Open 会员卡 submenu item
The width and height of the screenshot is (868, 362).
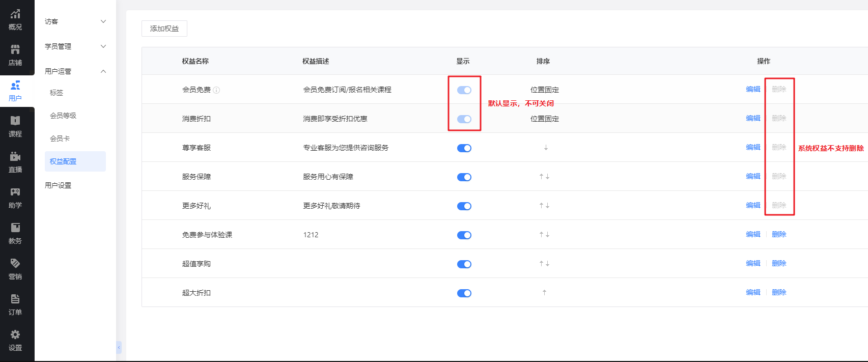click(60, 138)
